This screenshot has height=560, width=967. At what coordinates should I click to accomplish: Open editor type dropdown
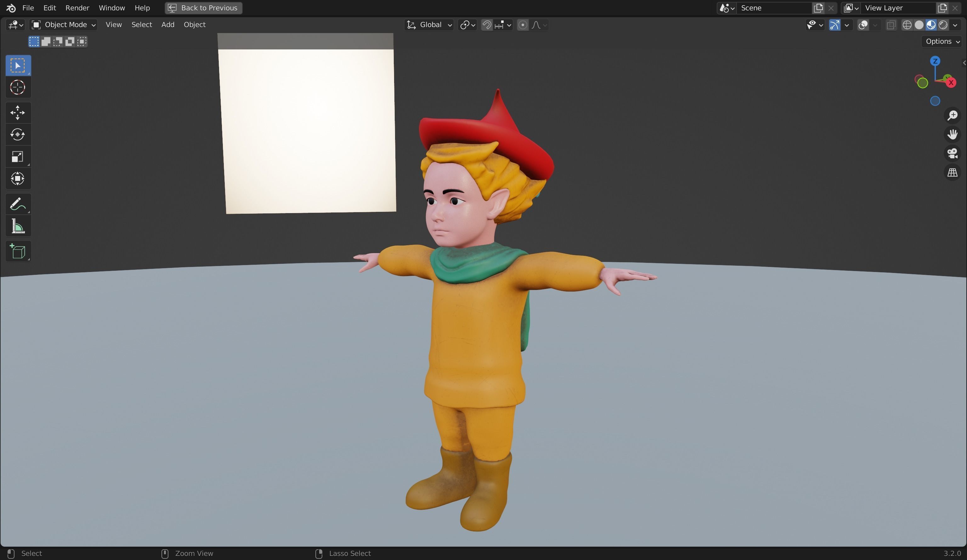[16, 25]
